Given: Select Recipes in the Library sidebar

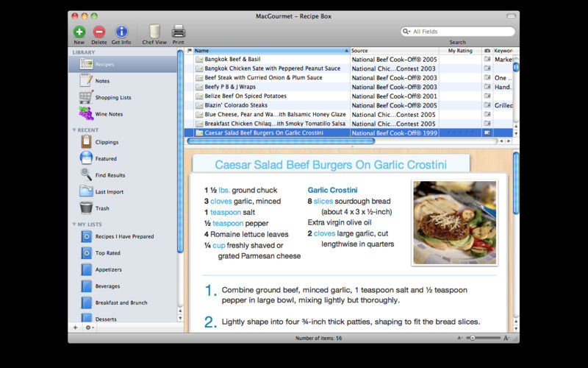Looking at the screenshot, I should 122,64.
